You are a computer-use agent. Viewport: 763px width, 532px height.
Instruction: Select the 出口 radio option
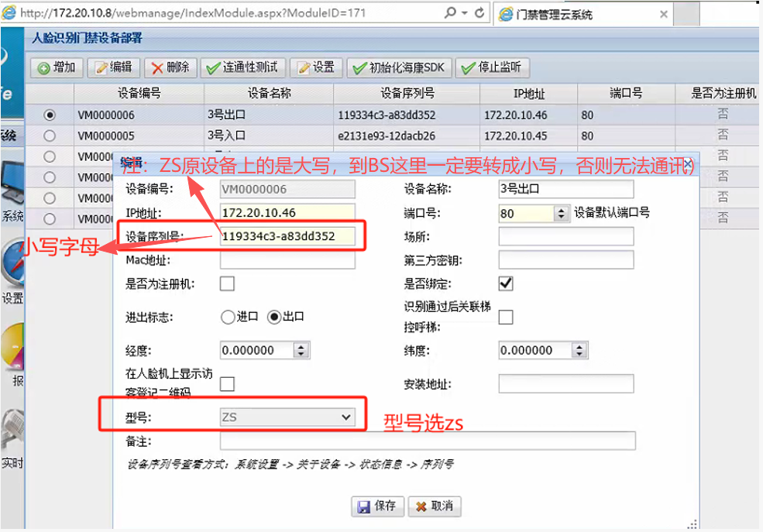[x=274, y=317]
